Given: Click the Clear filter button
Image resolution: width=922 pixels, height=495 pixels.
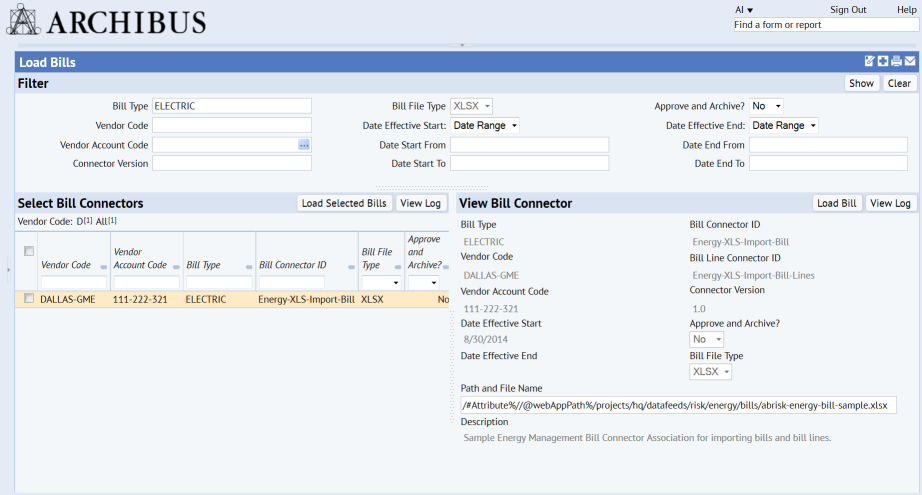Looking at the screenshot, I should pos(899,83).
